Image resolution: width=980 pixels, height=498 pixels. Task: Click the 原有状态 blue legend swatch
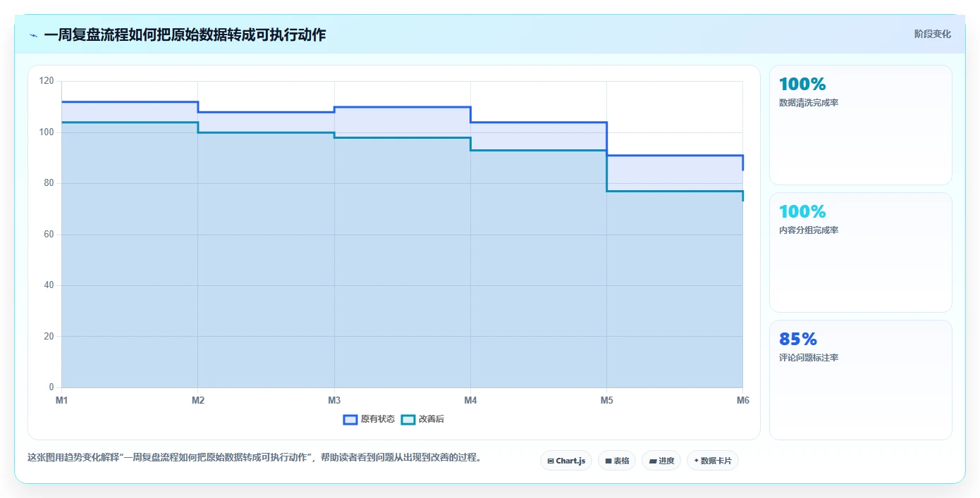pos(350,419)
